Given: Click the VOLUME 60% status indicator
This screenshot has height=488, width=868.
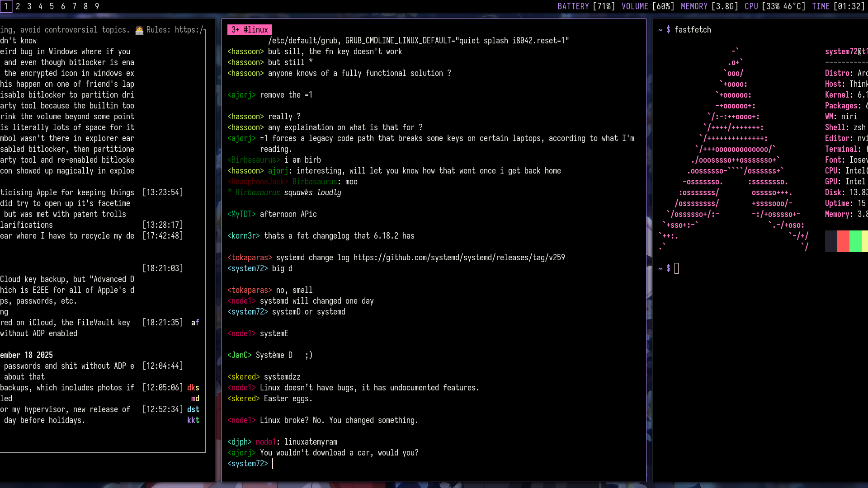Looking at the screenshot, I should click(x=647, y=6).
